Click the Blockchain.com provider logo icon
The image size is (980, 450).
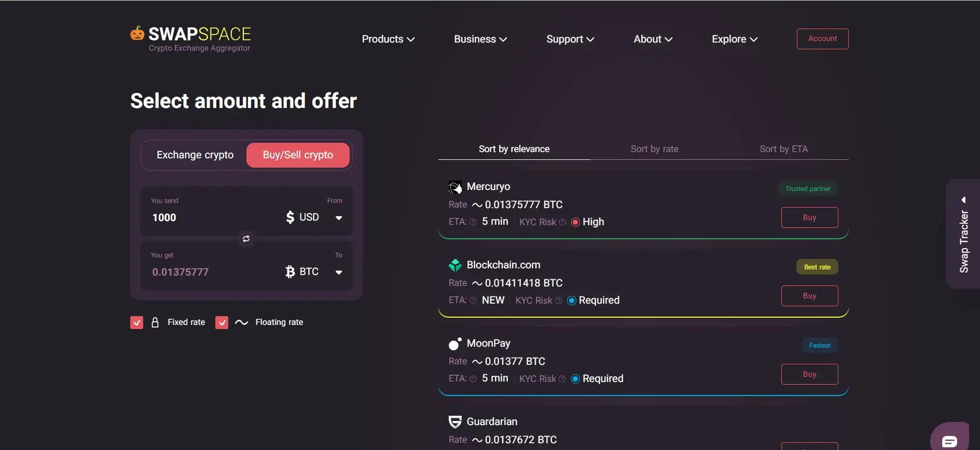tap(455, 265)
